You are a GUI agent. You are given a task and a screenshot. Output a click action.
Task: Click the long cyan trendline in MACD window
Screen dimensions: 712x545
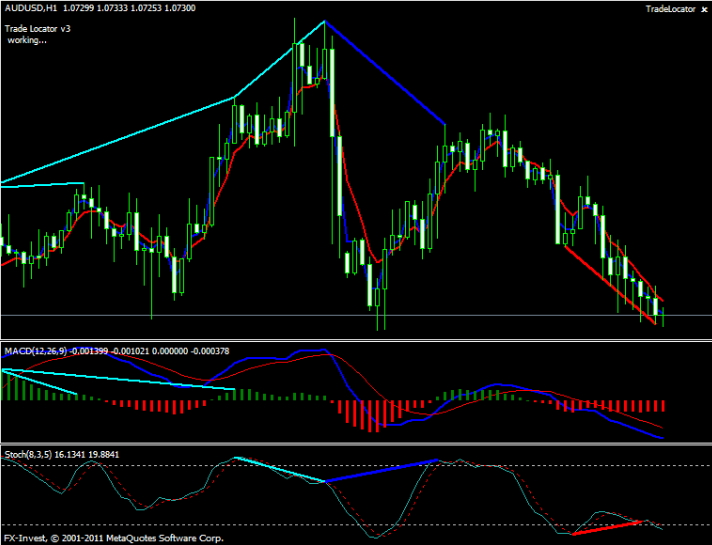click(x=118, y=380)
